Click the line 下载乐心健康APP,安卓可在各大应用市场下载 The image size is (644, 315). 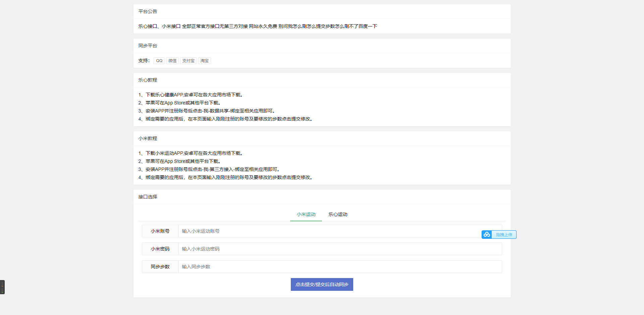[191, 95]
